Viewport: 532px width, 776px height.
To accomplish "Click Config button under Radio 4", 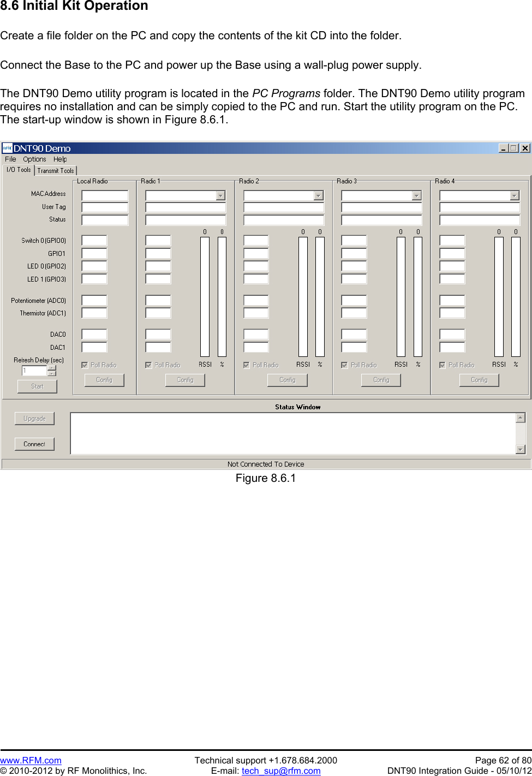I will pyautogui.click(x=479, y=380).
